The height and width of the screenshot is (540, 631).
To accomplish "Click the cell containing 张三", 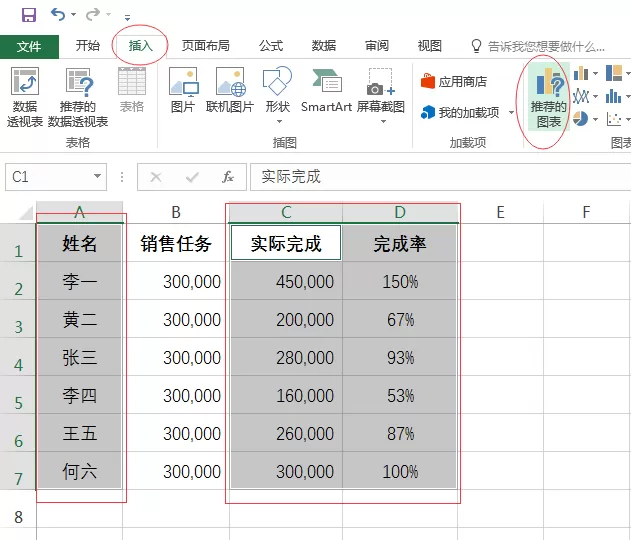I will click(x=80, y=357).
